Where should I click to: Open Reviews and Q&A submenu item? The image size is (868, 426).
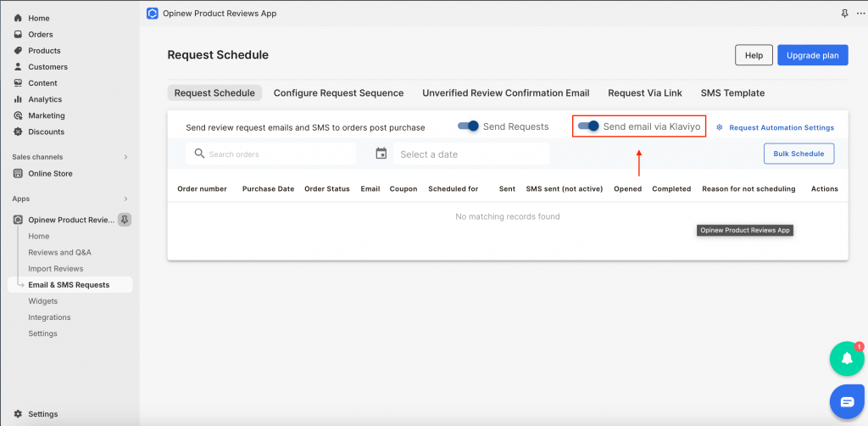(x=60, y=252)
